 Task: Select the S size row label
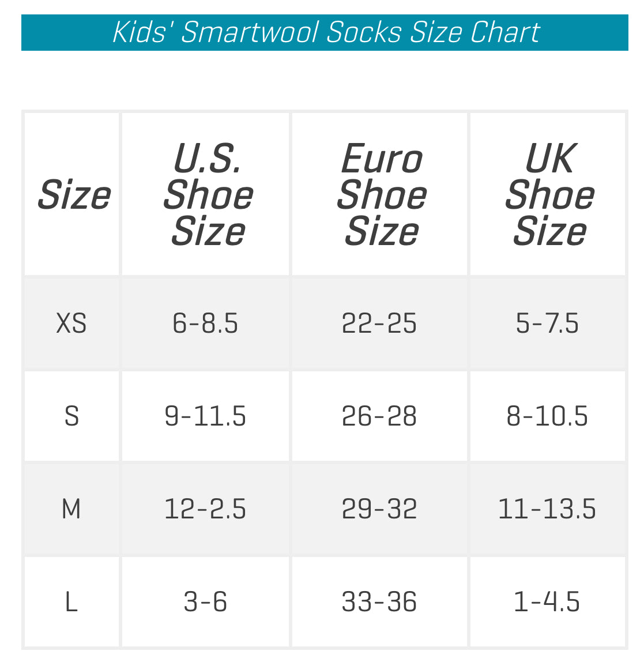(x=71, y=416)
